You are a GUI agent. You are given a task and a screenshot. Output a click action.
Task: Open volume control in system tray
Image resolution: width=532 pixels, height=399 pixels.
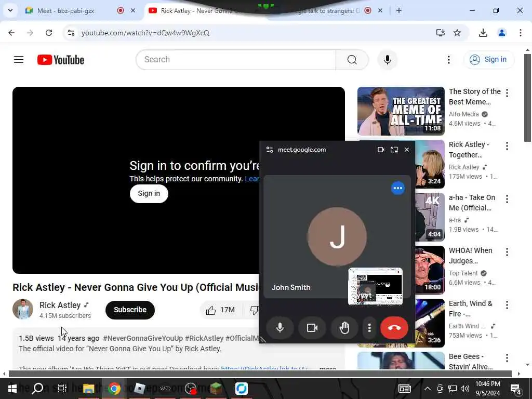click(x=465, y=389)
